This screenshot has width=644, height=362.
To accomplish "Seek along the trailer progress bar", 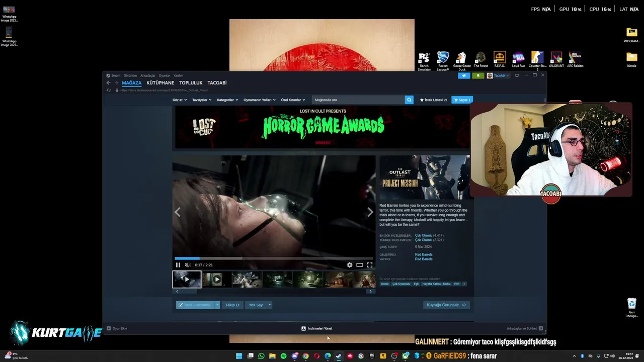I will pos(274,258).
